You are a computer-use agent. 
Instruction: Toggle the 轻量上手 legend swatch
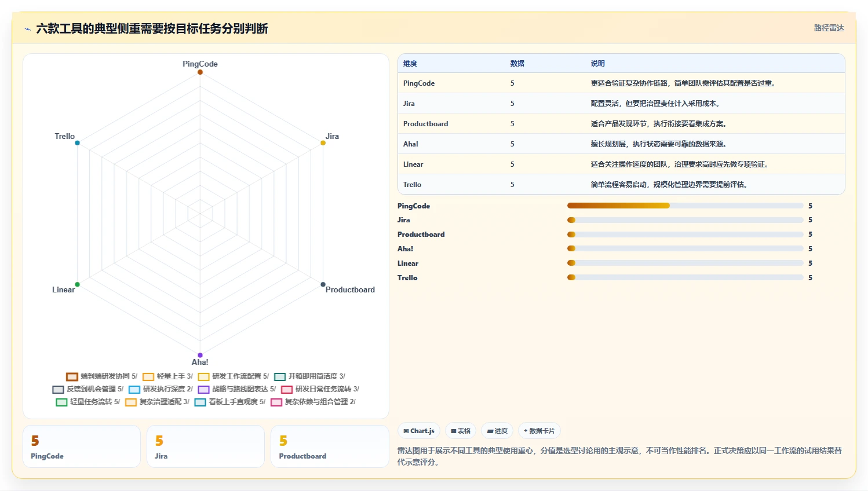pyautogui.click(x=148, y=376)
